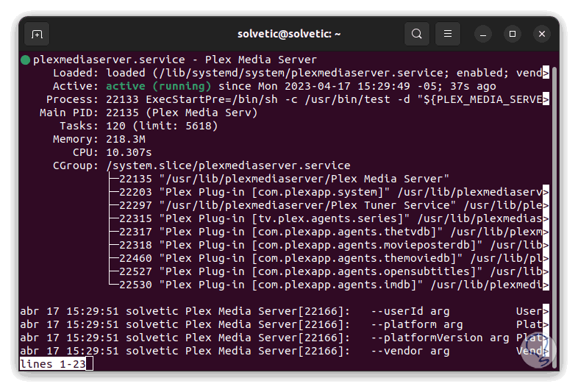578x392 pixels.
Task: Click truncation marker on the Loaded line
Action: [x=546, y=73]
